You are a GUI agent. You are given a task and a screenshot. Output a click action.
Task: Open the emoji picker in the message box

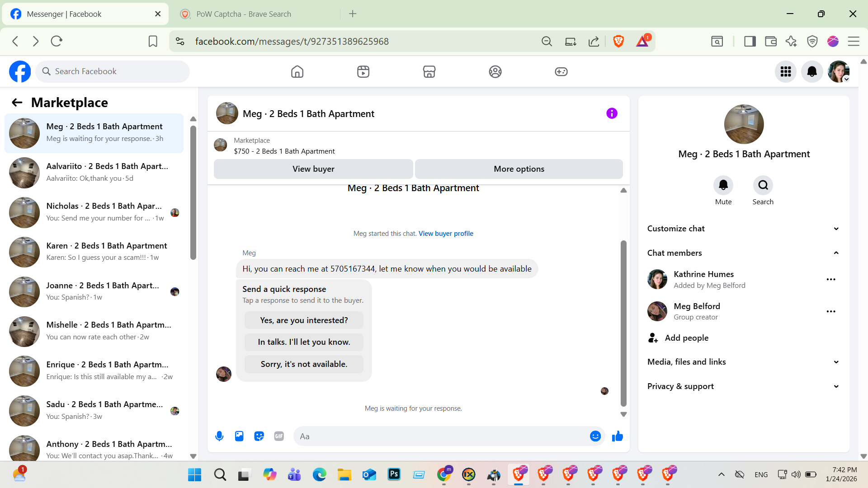click(x=595, y=436)
